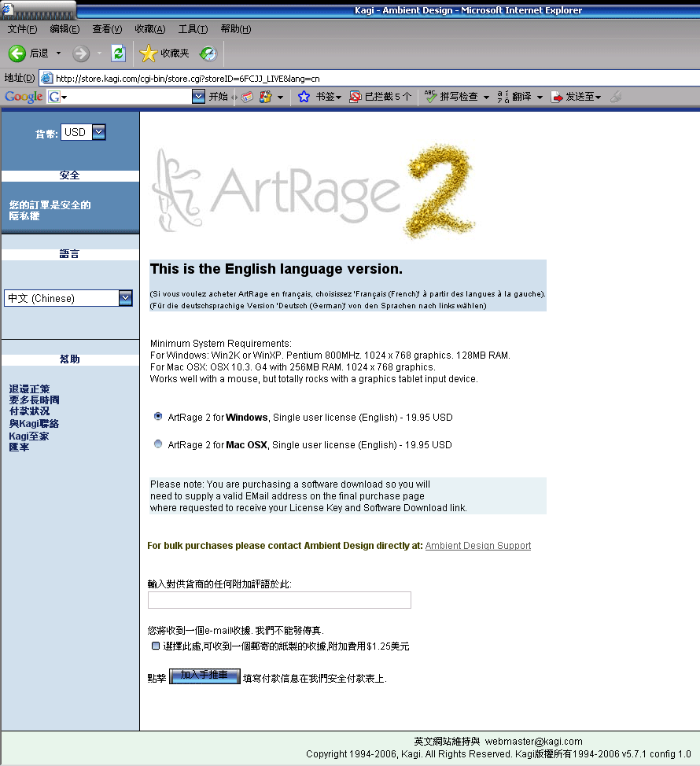Run spell check via 拼写检查 icon
700x766 pixels.
[x=430, y=97]
